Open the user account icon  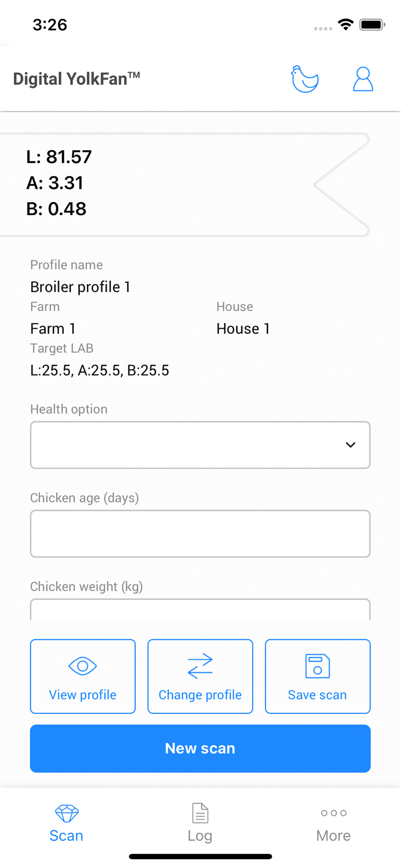point(363,79)
